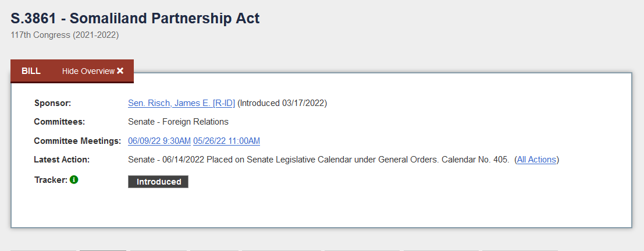644x251 pixels.
Task: Click the S.3861 Somaliland Partnership Act heading
Action: 135,19
